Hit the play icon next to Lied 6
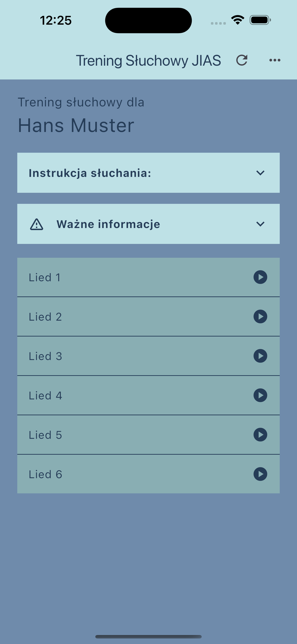The width and height of the screenshot is (297, 644). coord(260,474)
